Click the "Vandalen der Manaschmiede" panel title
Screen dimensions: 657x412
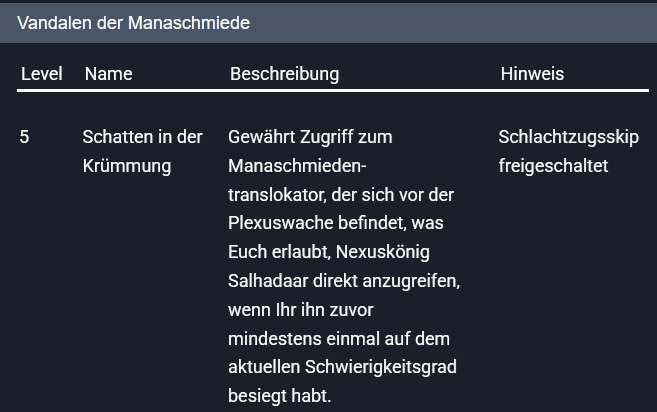[133, 21]
